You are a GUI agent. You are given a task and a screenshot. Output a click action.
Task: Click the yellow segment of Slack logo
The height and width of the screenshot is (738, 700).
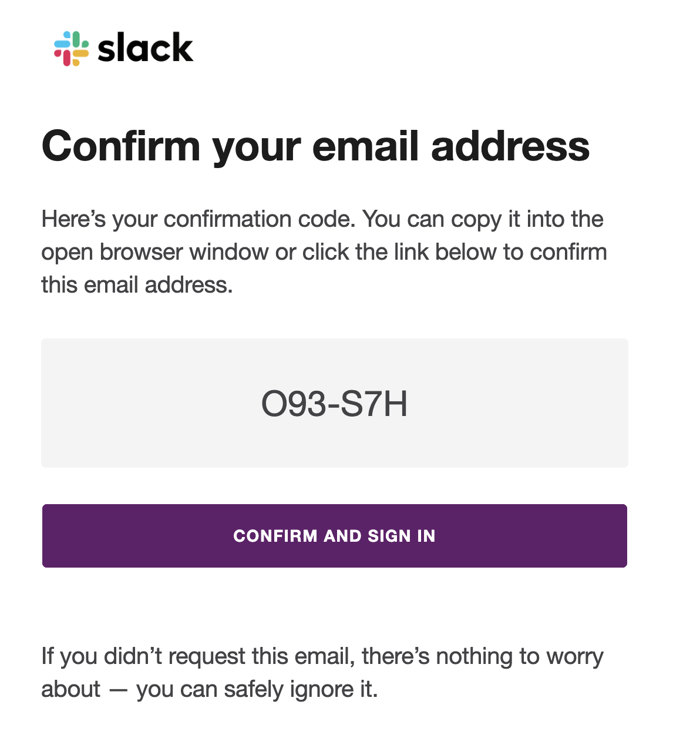(80, 53)
